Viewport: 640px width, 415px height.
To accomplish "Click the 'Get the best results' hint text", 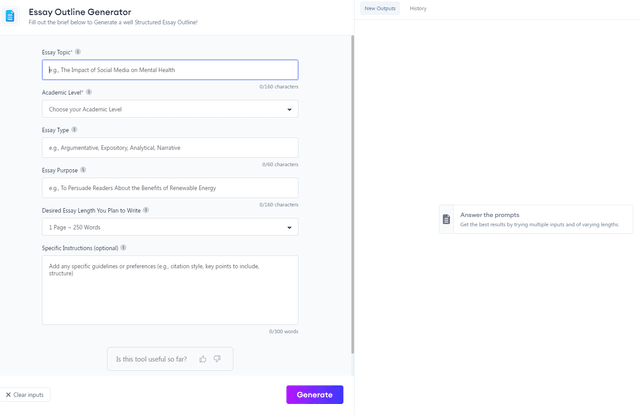I will [x=539, y=224].
